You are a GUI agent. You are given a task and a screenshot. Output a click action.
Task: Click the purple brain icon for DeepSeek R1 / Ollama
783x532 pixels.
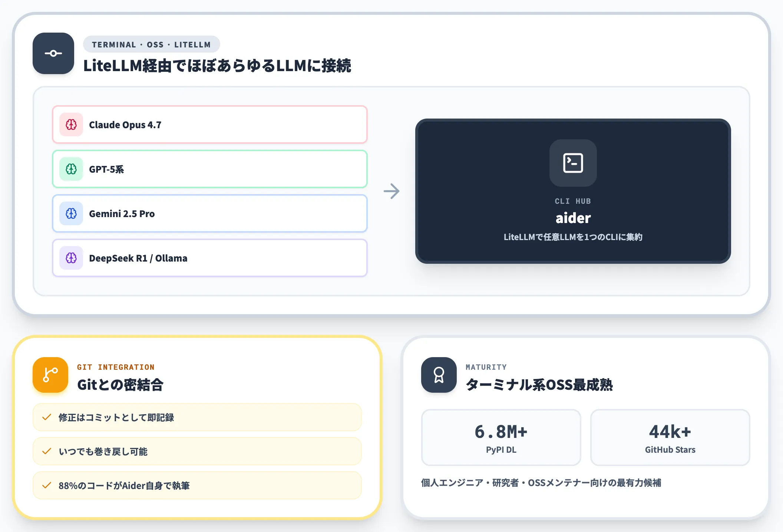[x=71, y=258]
